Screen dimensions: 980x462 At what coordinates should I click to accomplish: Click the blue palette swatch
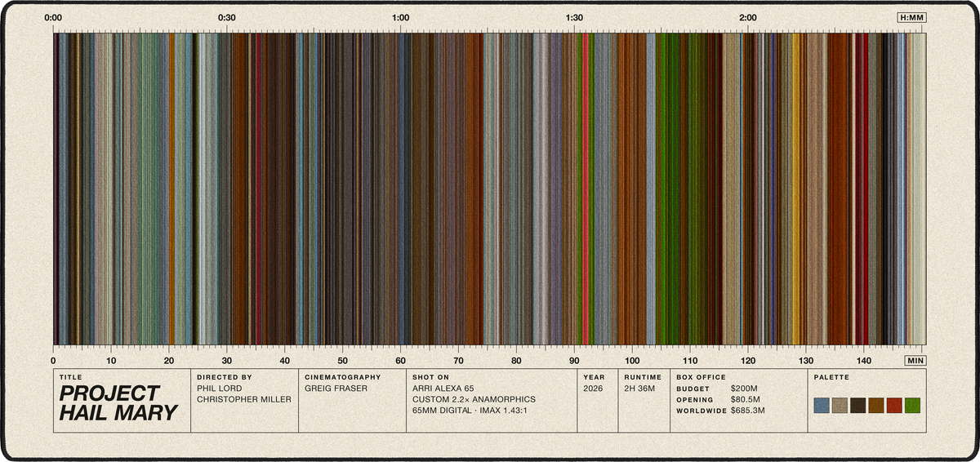pyautogui.click(x=822, y=405)
